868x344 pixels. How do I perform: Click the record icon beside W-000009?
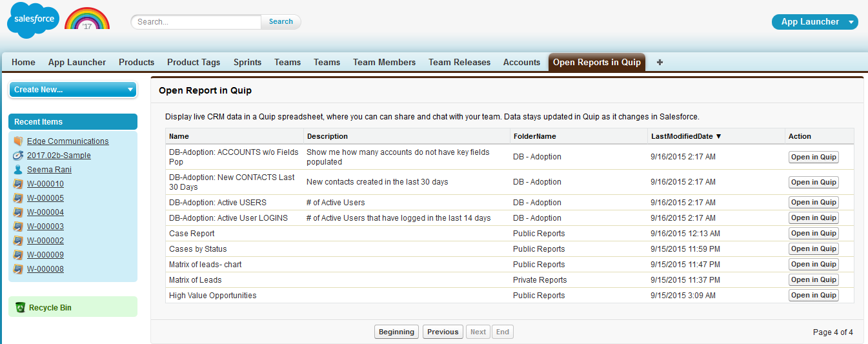click(x=18, y=255)
